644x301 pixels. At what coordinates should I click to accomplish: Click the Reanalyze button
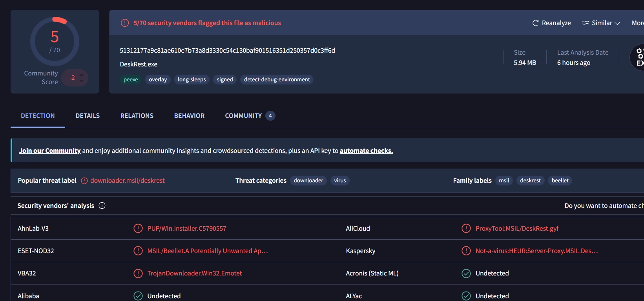(551, 23)
